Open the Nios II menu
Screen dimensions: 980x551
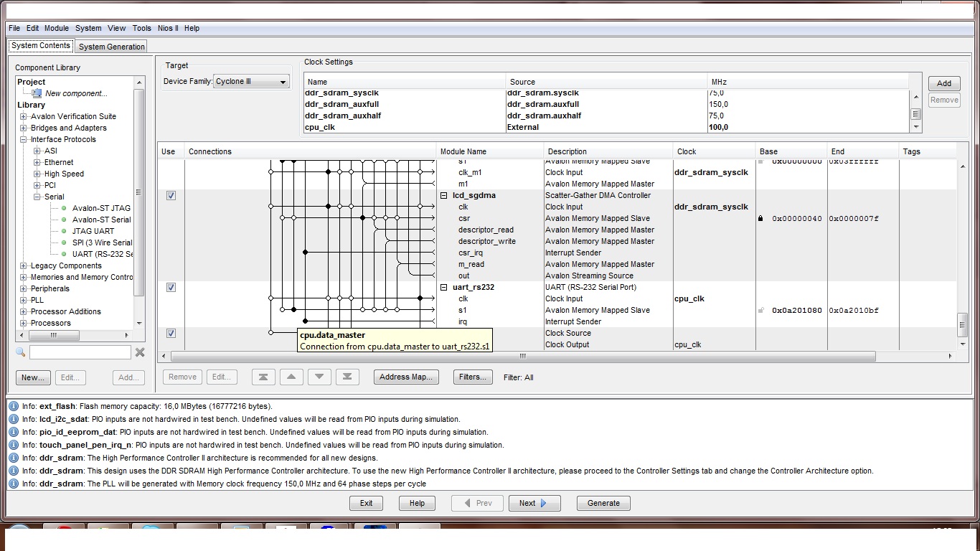168,28
